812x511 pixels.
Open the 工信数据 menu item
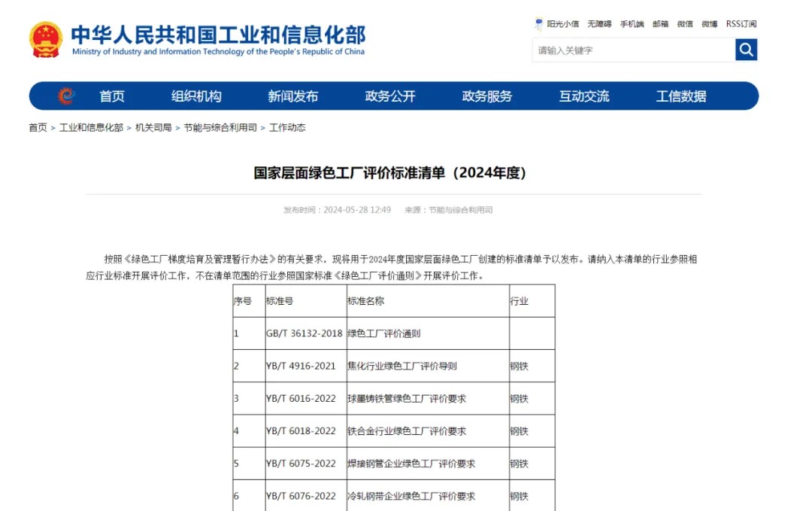[681, 96]
